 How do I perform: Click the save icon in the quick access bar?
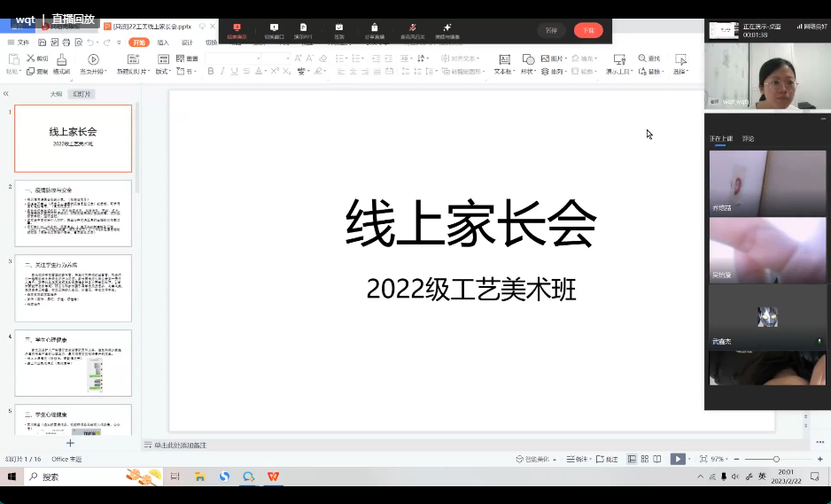pyautogui.click(x=42, y=43)
